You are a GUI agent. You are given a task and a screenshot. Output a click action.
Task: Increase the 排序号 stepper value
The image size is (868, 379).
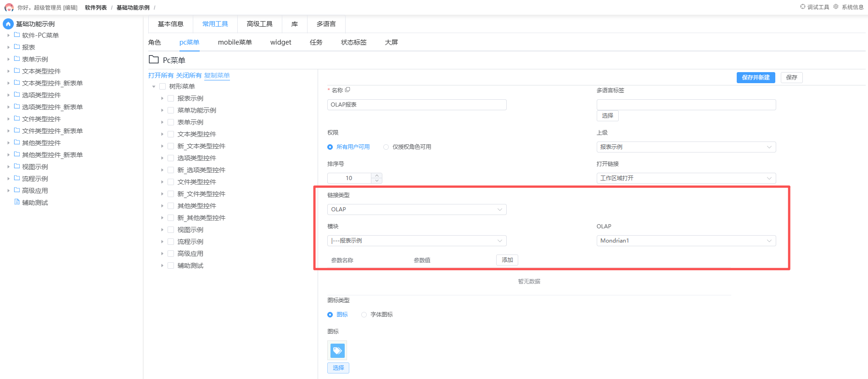pyautogui.click(x=377, y=175)
